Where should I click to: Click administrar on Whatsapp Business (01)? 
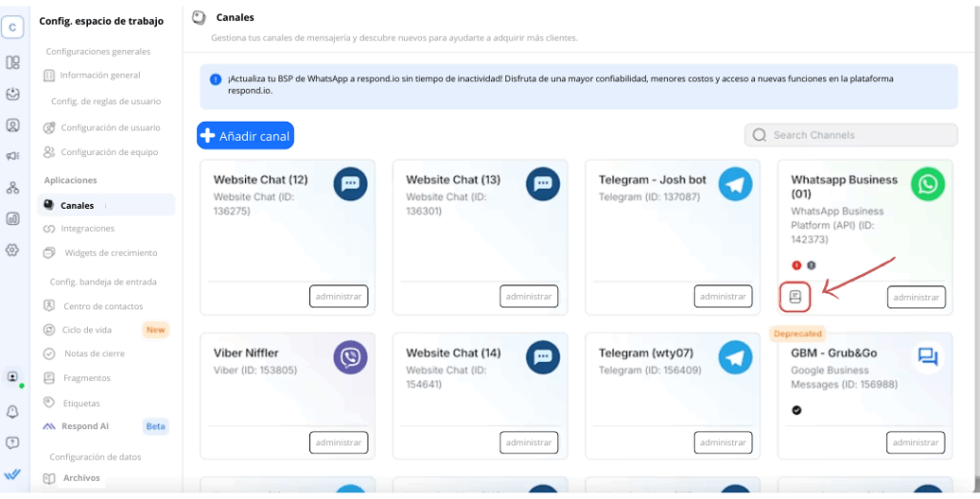916,297
